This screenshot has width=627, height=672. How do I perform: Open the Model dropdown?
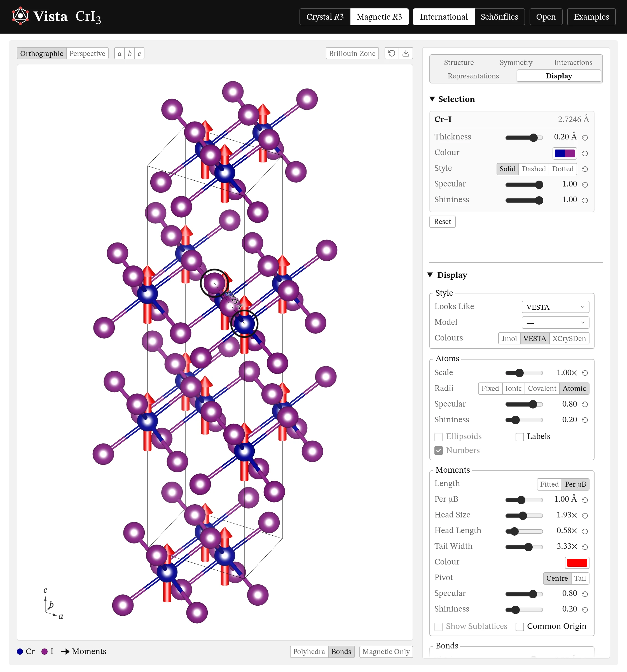[555, 323]
